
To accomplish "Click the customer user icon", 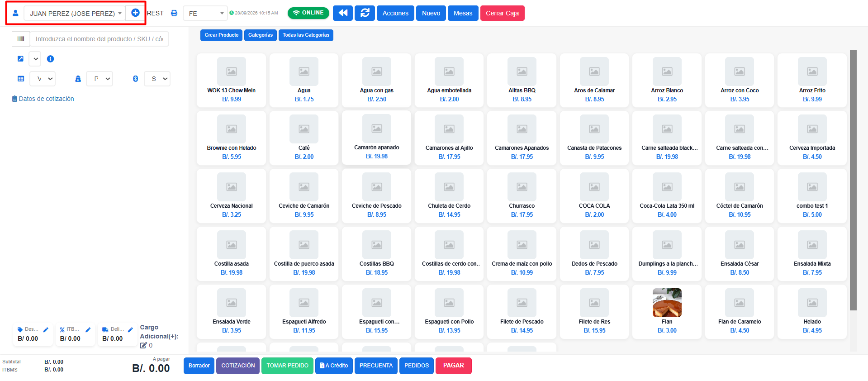I will [x=15, y=13].
